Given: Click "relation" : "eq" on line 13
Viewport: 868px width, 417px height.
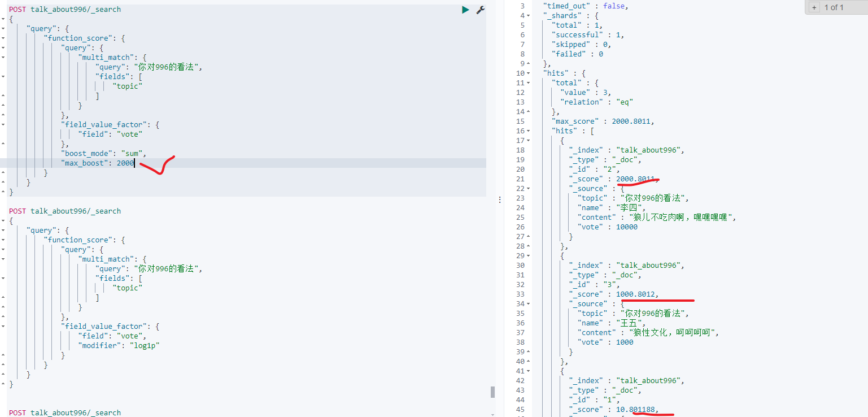Looking at the screenshot, I should [596, 102].
